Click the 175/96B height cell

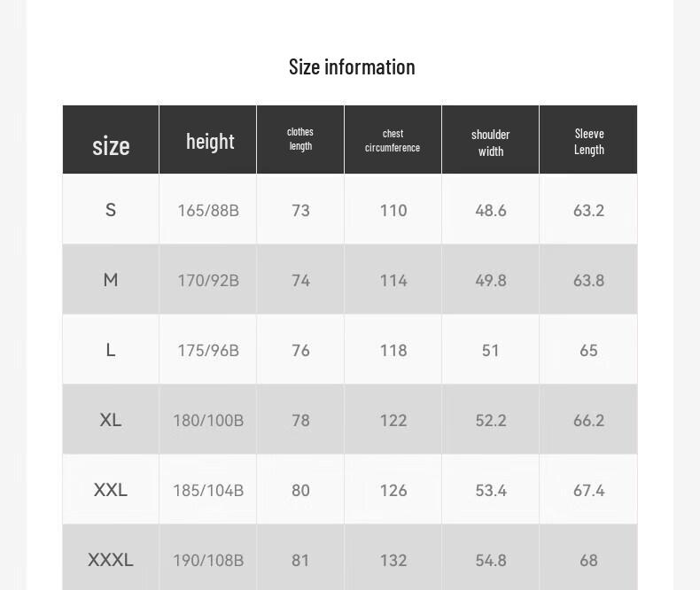click(x=208, y=350)
